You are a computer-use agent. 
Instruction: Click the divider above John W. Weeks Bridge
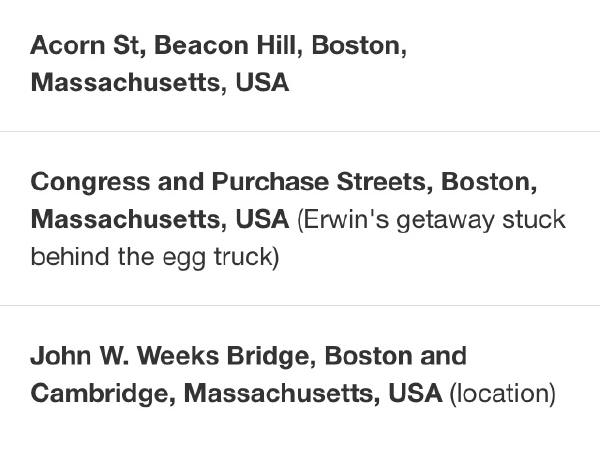pyautogui.click(x=300, y=305)
